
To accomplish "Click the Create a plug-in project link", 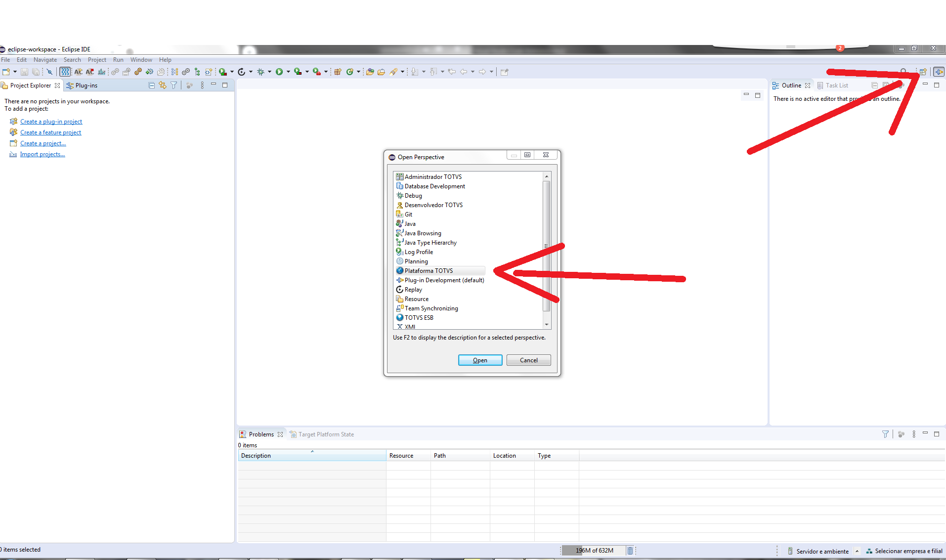I will [51, 121].
